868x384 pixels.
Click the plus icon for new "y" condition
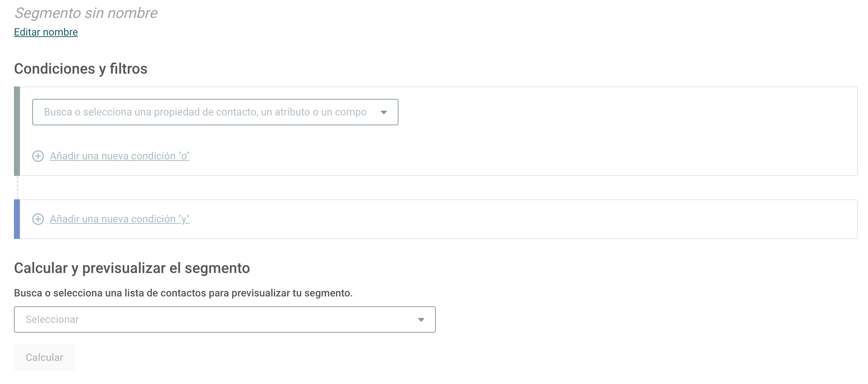(x=38, y=219)
